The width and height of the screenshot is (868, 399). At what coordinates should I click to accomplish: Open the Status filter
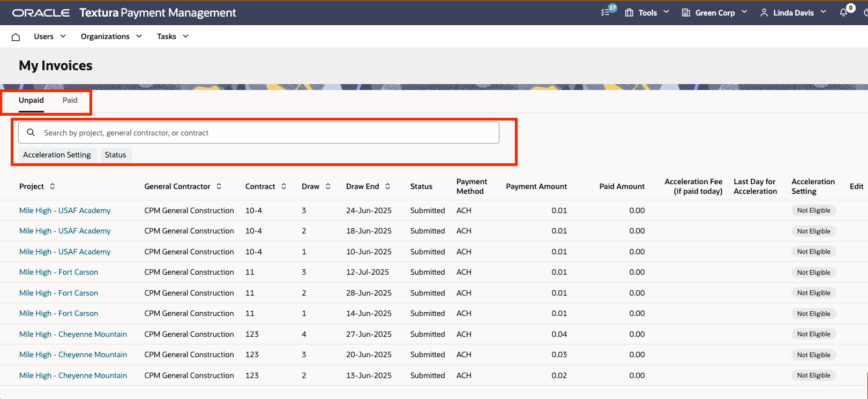(115, 155)
